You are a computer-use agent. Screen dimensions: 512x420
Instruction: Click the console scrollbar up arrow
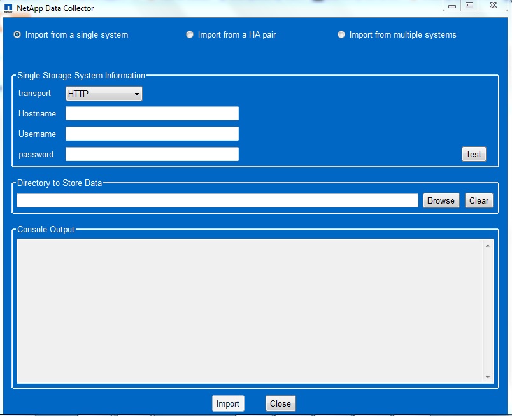pyautogui.click(x=488, y=246)
